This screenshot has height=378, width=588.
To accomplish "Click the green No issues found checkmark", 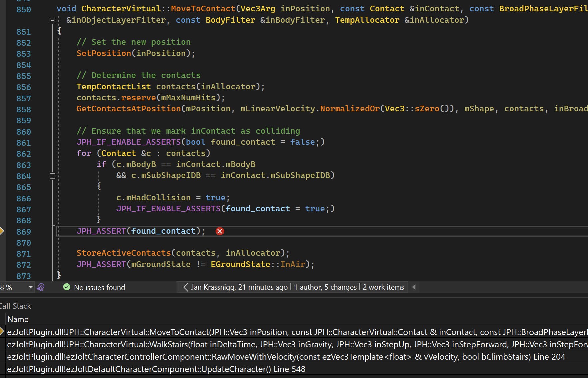I will (x=67, y=287).
